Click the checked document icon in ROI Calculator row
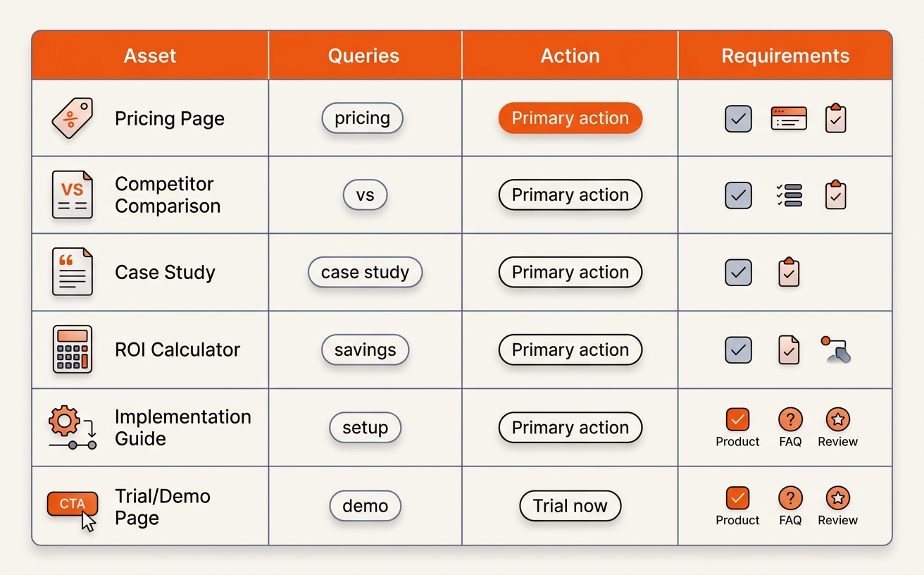The width and height of the screenshot is (924, 575). (x=789, y=350)
